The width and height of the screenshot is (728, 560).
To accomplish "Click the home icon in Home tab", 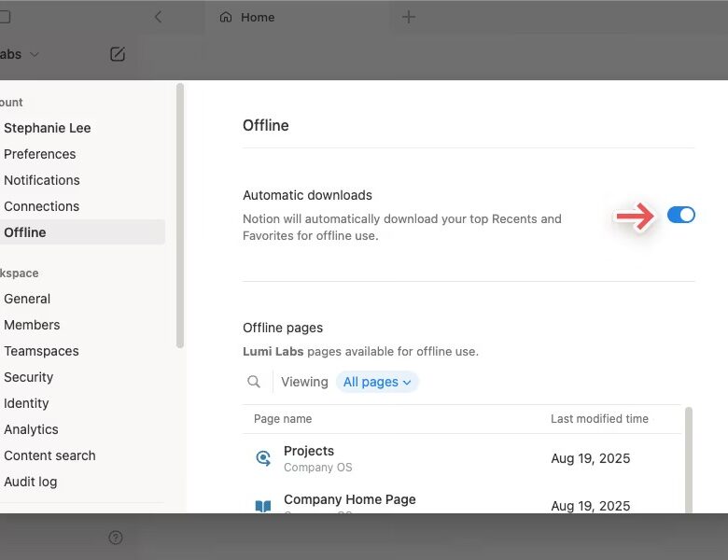I will click(226, 17).
